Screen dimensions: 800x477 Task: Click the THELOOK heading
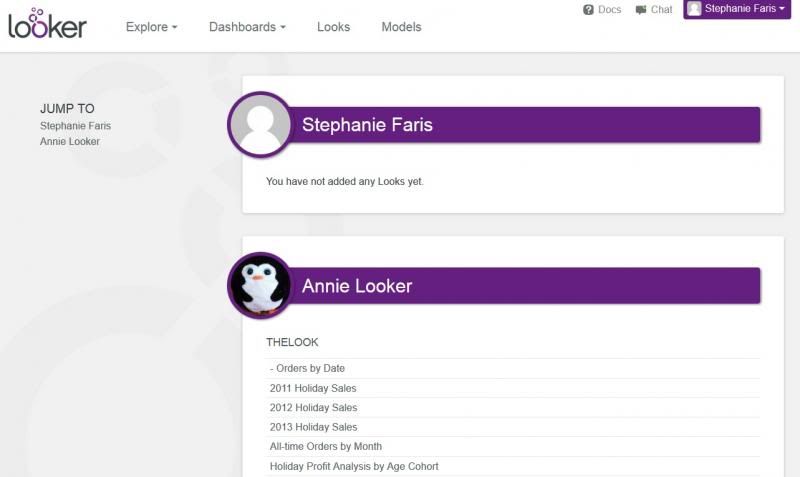(292, 342)
